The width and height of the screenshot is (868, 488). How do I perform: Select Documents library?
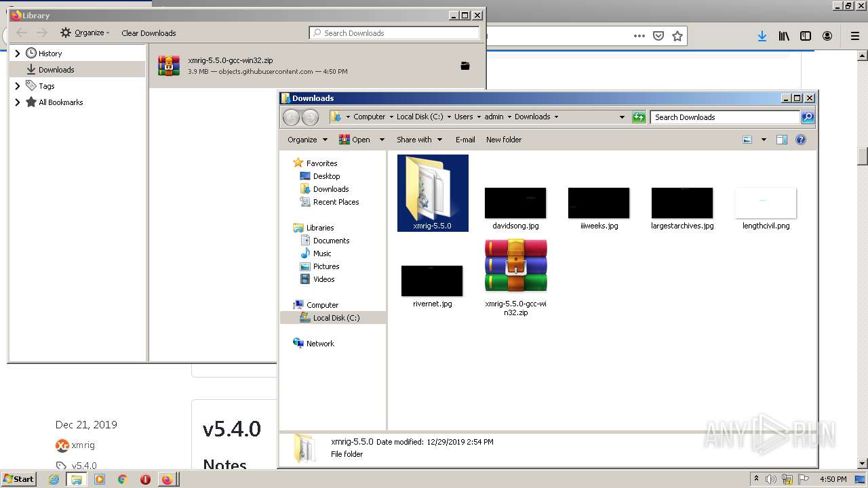tap(331, 241)
